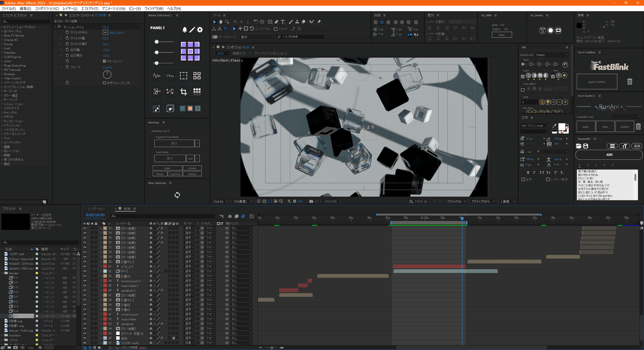This screenshot has width=644, height=350.
Task: Open the ファイル menu
Action: click(x=9, y=9)
